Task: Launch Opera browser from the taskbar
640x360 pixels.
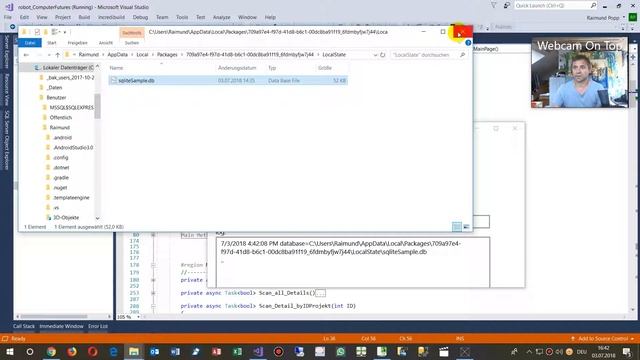Action: (93, 351)
